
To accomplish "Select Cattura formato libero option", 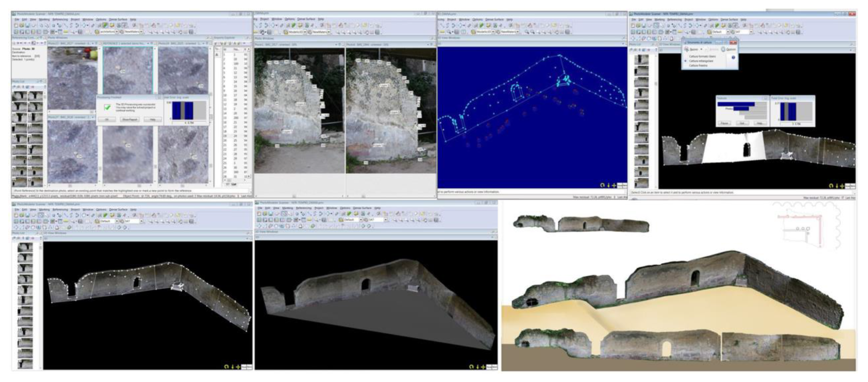I will click(702, 57).
